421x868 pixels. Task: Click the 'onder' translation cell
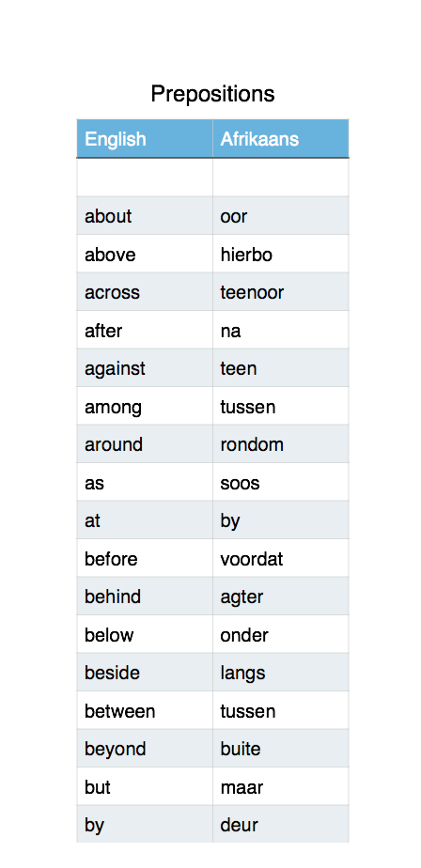coord(281,634)
